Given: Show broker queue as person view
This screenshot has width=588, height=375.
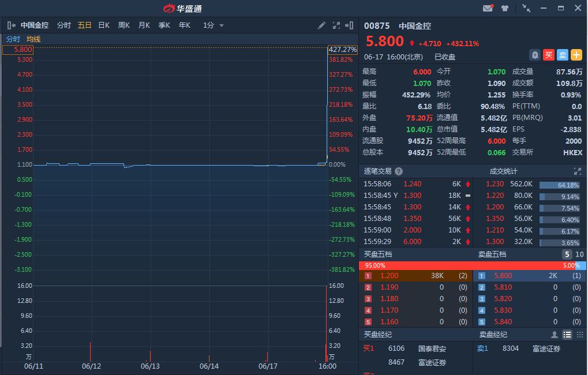Looking at the screenshot, I should (555, 335).
